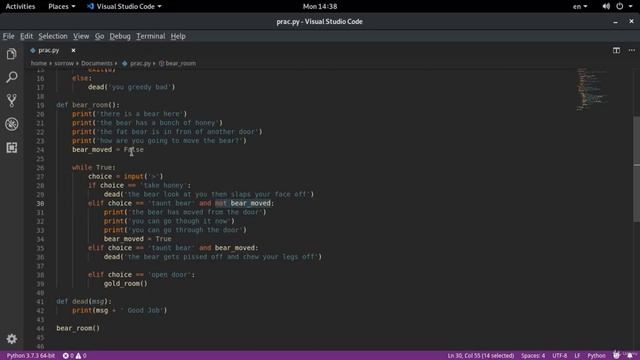The width and height of the screenshot is (640, 360).
Task: Click the 'prac.py' breadcrumb segment
Action: pos(140,63)
